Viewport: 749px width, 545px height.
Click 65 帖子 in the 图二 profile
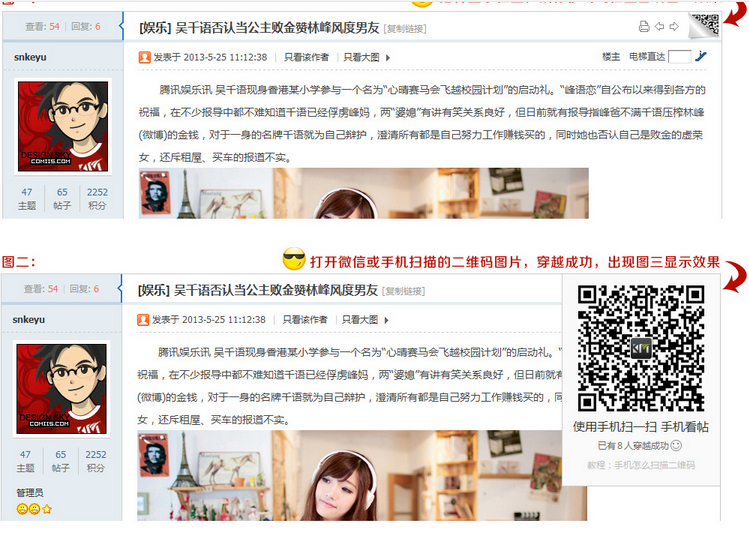tap(61, 461)
